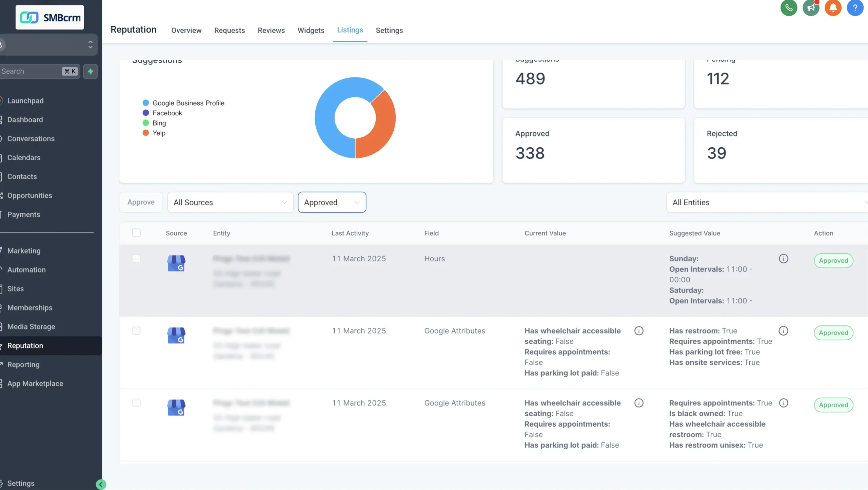Select the Listings tab
This screenshot has width=868, height=490.
pos(350,30)
